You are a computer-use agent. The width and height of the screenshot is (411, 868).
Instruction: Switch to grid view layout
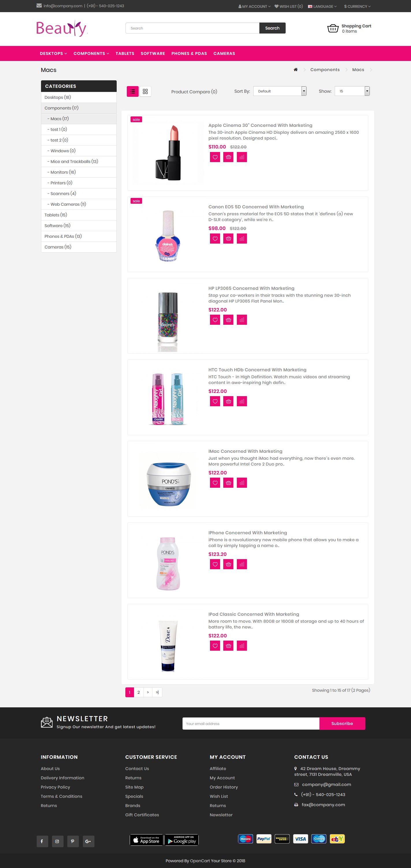(145, 91)
